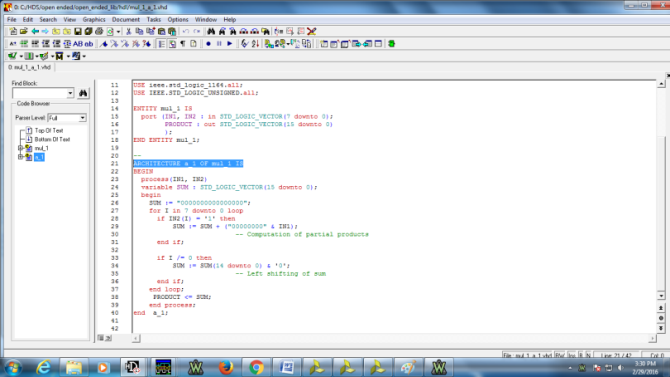Click the Save floppy disk icon
The image size is (670, 377).
click(78, 31)
